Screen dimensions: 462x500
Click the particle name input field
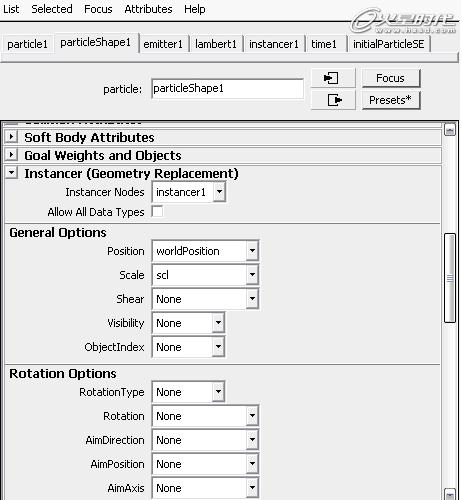pos(227,89)
